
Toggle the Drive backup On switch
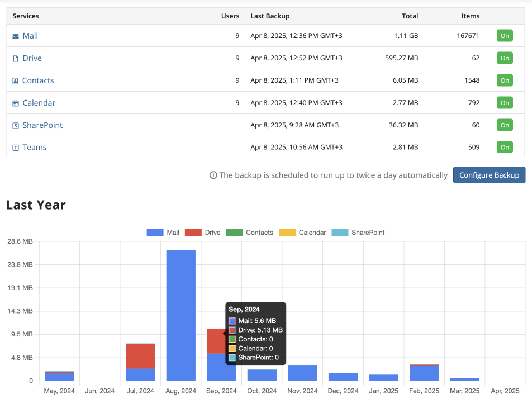click(x=504, y=58)
